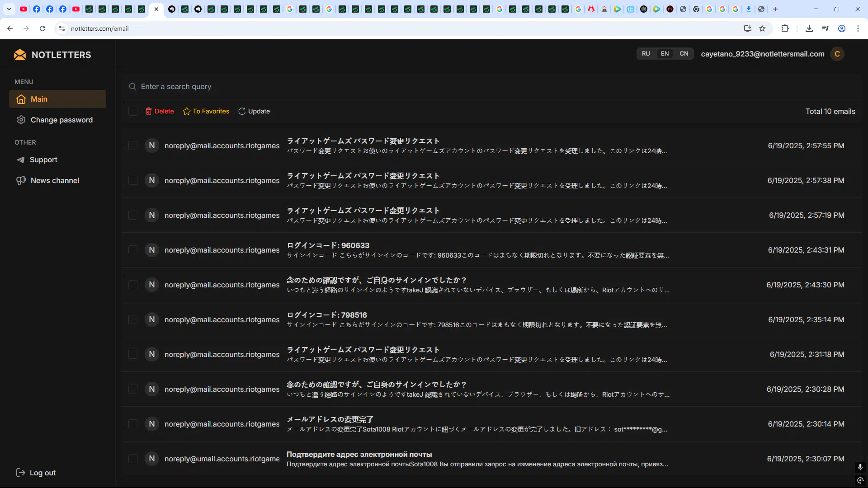Click the Total 10 emails counter
The width and height of the screenshot is (868, 488).
[830, 111]
